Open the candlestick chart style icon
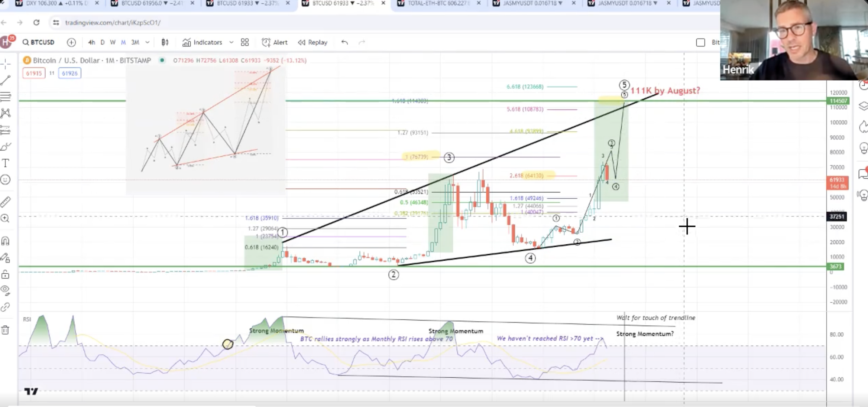This screenshot has width=868, height=407. click(x=165, y=42)
